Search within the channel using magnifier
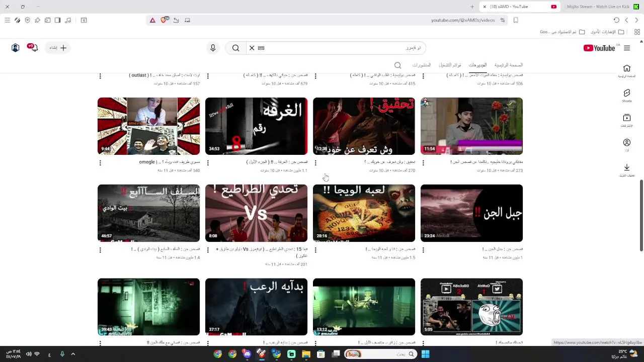Image resolution: width=644 pixels, height=362 pixels. click(397, 65)
